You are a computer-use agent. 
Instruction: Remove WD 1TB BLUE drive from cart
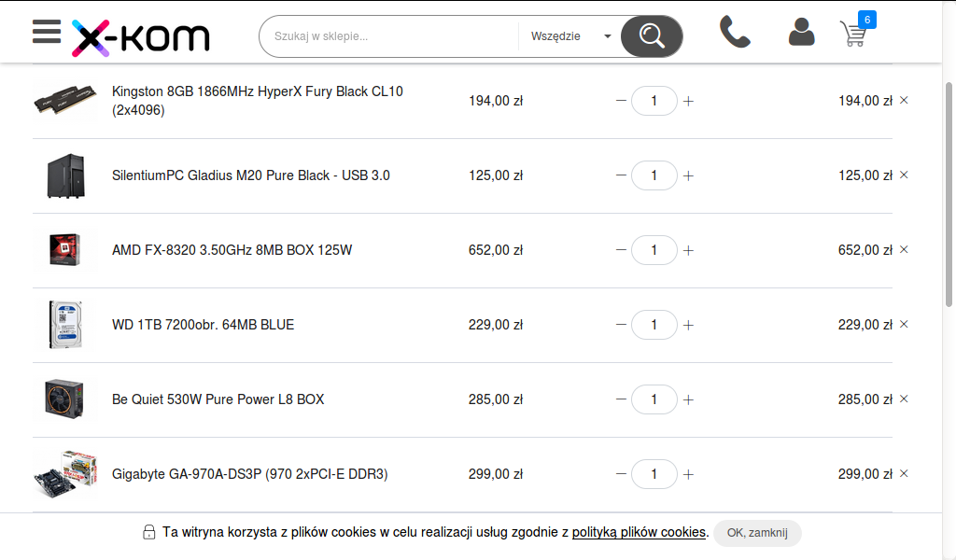tap(904, 324)
